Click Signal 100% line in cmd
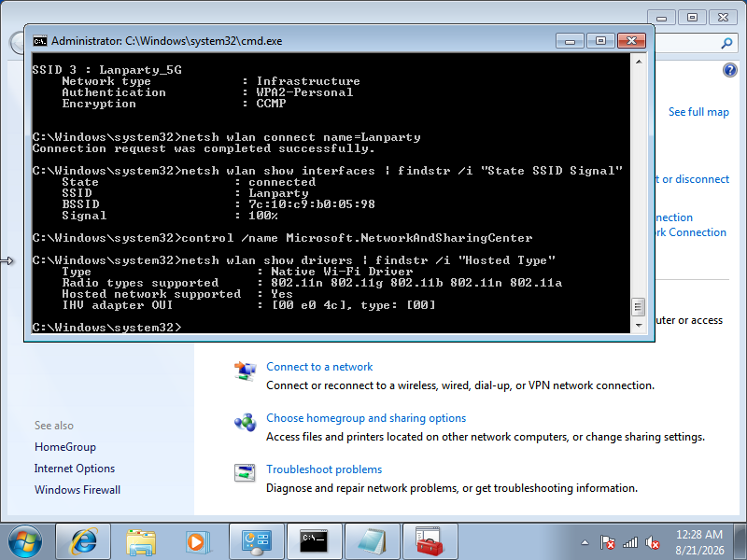Viewport: 747px width, 560px height. pos(170,216)
